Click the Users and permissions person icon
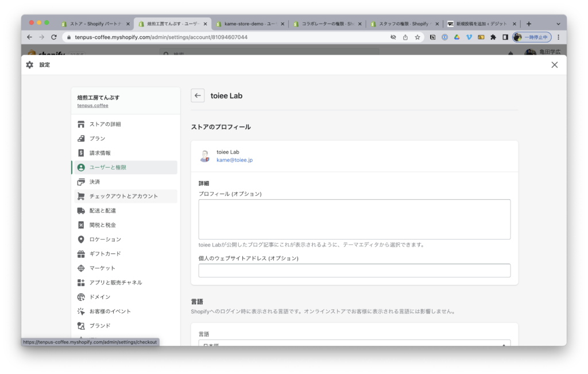 tap(81, 167)
